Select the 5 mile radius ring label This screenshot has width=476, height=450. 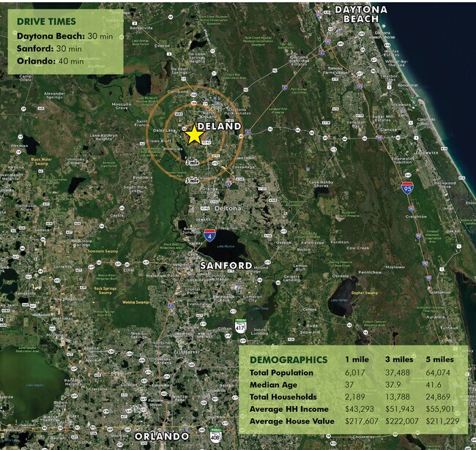[x=192, y=179]
